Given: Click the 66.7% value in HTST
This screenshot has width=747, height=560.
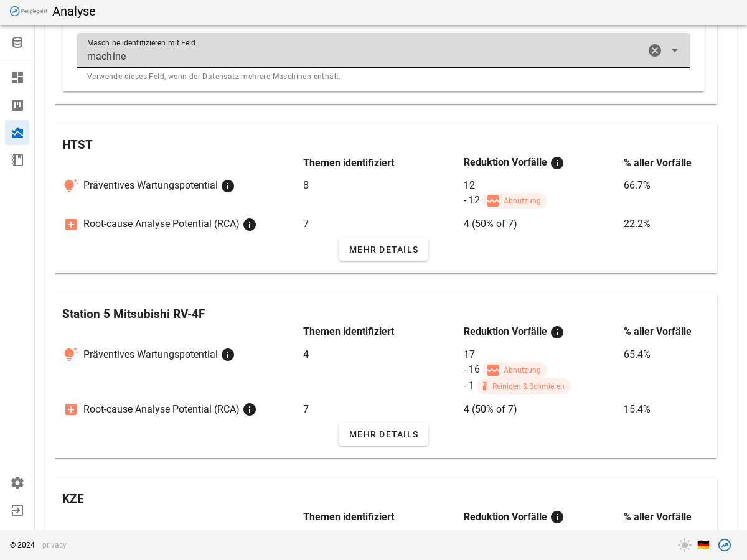Looking at the screenshot, I should pos(637,185).
